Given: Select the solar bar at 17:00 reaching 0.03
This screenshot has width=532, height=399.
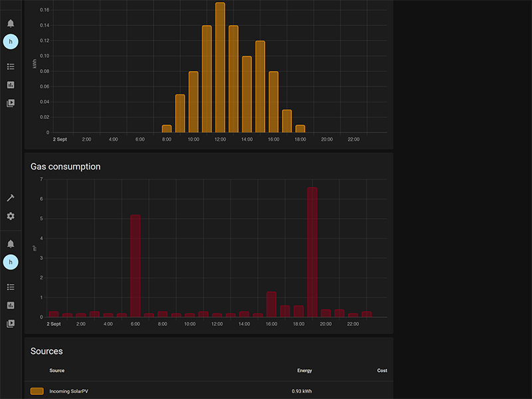Looking at the screenshot, I should (x=287, y=121).
